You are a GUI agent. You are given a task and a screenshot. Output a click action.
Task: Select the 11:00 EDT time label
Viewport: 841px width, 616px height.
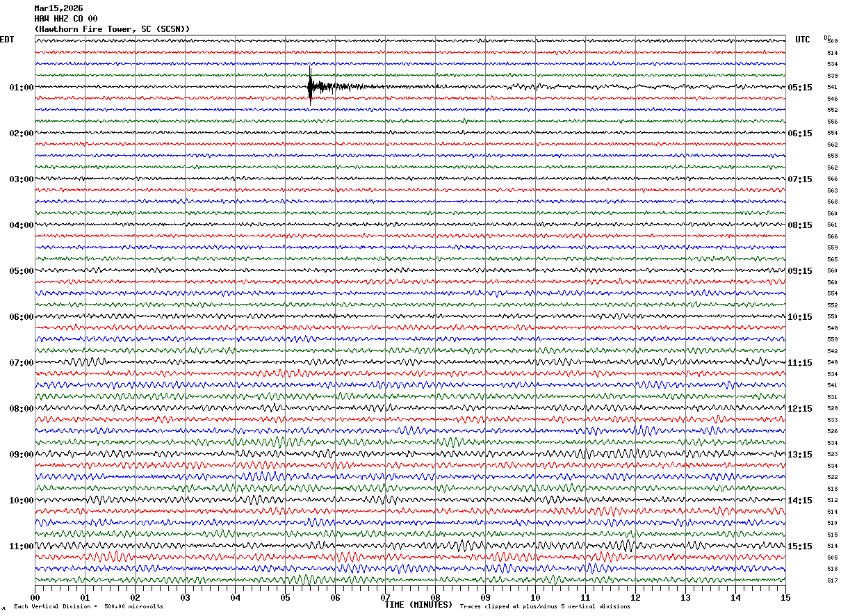[x=22, y=546]
